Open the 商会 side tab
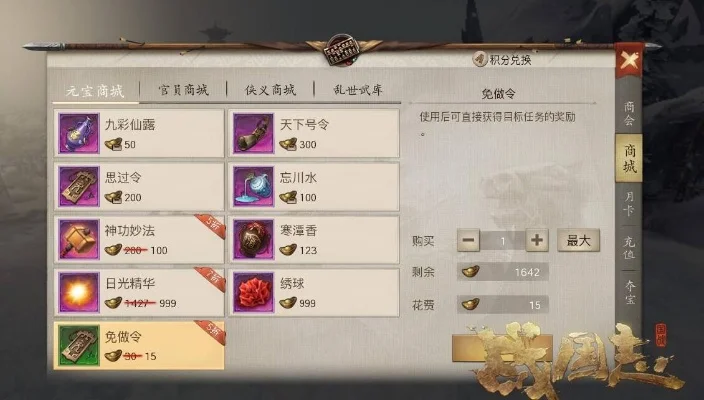Viewport: 704px width, 400px height. pyautogui.click(x=629, y=113)
